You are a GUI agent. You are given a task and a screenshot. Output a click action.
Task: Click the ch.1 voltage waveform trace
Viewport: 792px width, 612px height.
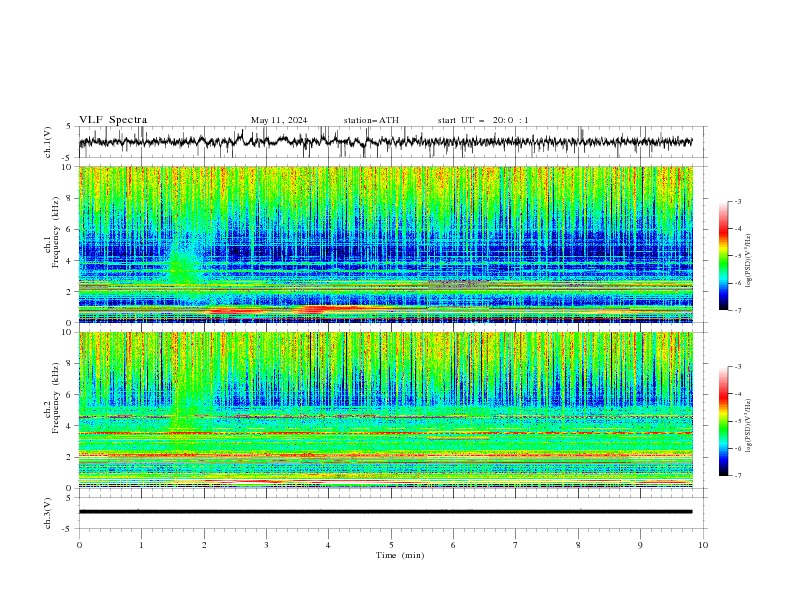coord(386,142)
